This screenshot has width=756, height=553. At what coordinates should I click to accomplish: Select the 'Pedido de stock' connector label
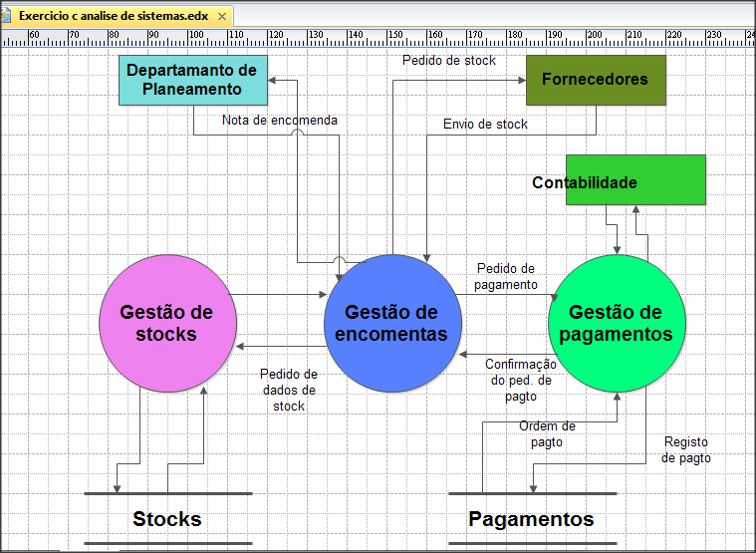(x=449, y=61)
